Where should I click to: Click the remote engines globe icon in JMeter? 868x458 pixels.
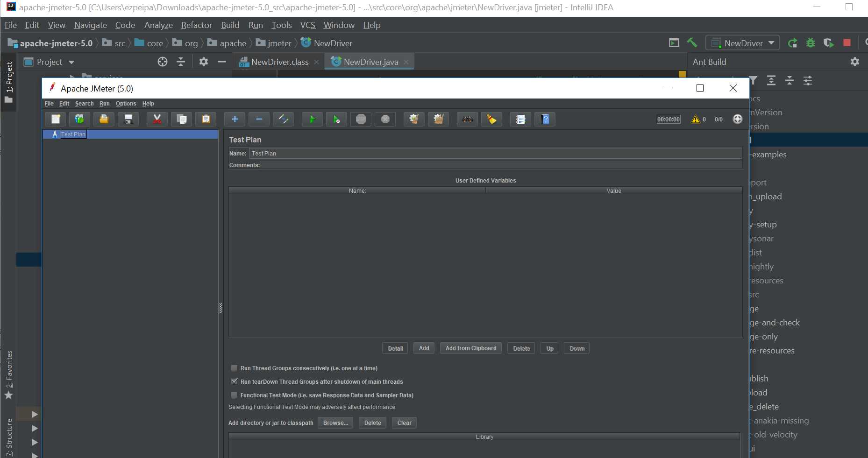[737, 119]
